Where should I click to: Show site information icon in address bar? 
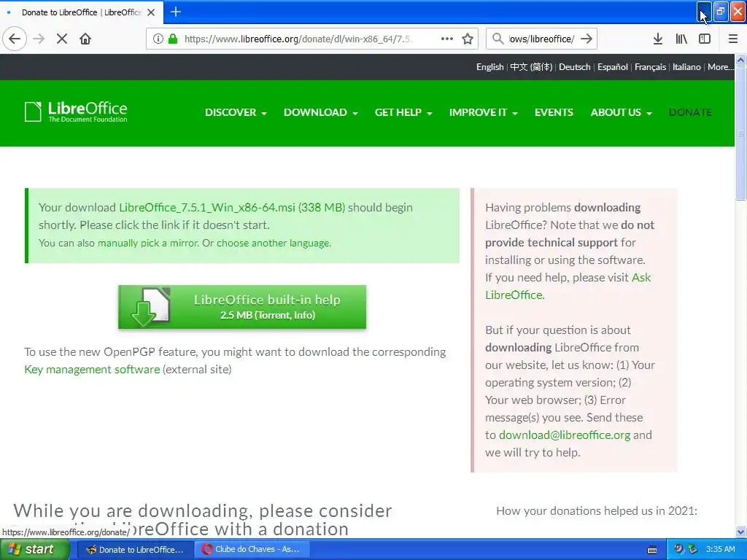click(158, 39)
